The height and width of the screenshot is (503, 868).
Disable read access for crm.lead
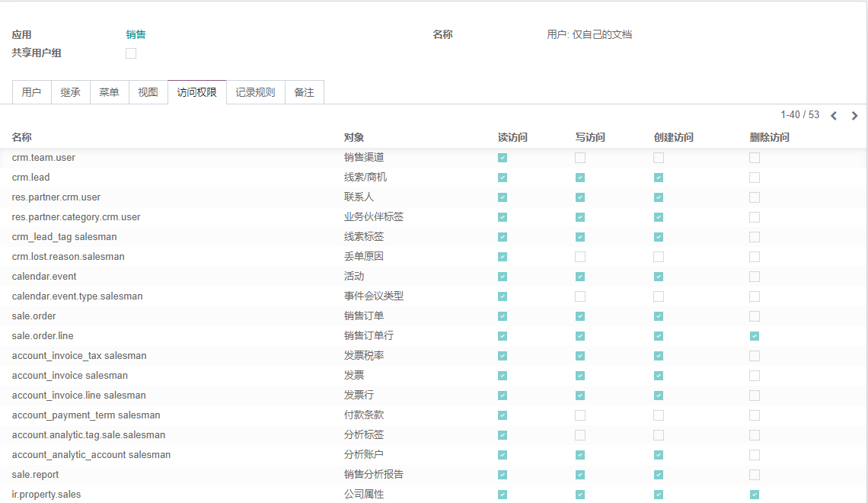click(x=502, y=177)
